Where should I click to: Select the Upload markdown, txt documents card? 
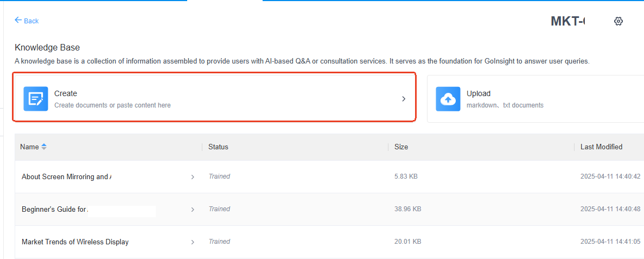coord(535,99)
